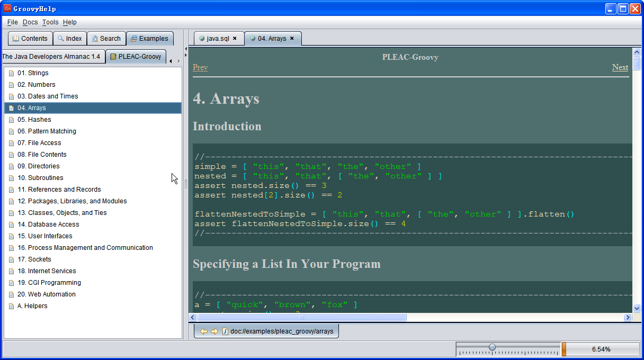Image resolution: width=644 pixels, height=360 pixels.
Task: Click the page icon beside 01. Strings
Action: pyautogui.click(x=12, y=73)
